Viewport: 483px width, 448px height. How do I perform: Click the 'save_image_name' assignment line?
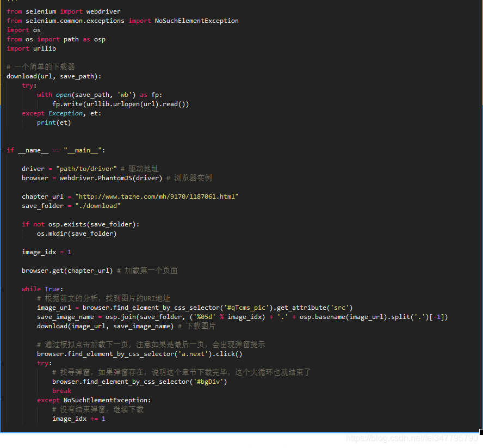pos(242,317)
